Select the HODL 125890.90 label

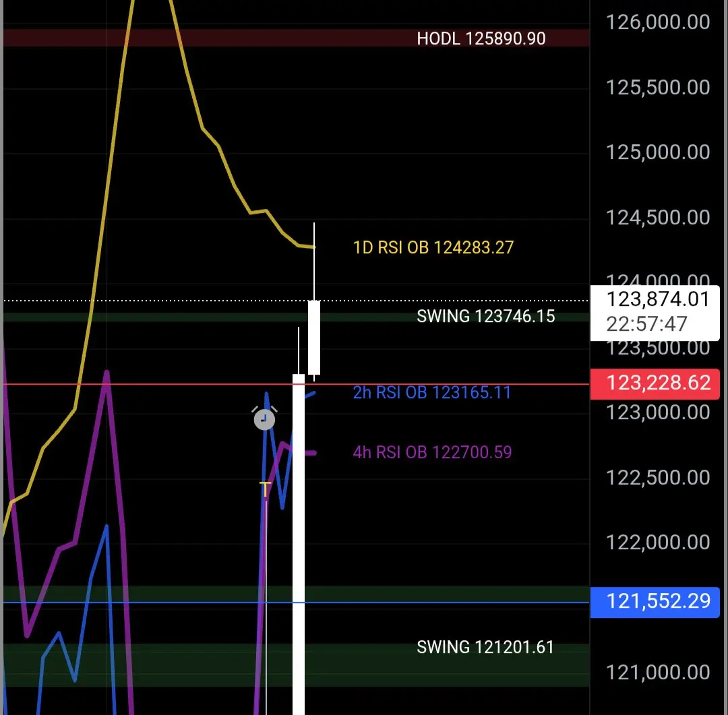tap(481, 38)
